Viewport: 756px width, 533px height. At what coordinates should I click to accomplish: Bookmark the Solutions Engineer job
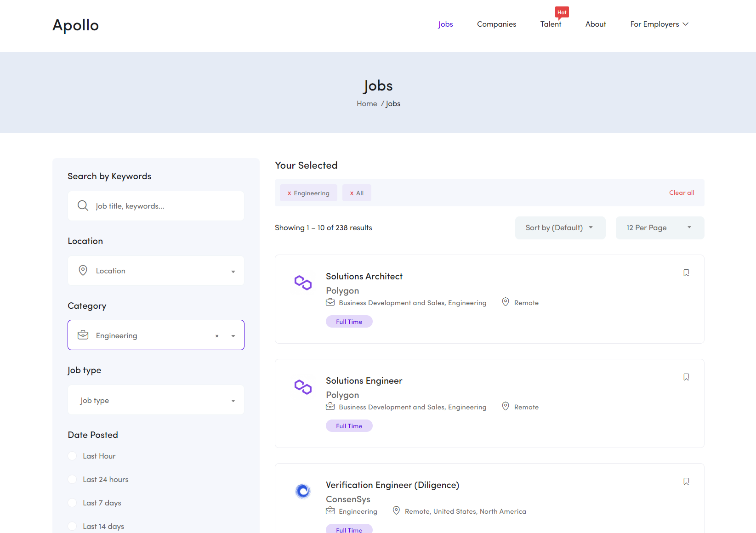(686, 377)
